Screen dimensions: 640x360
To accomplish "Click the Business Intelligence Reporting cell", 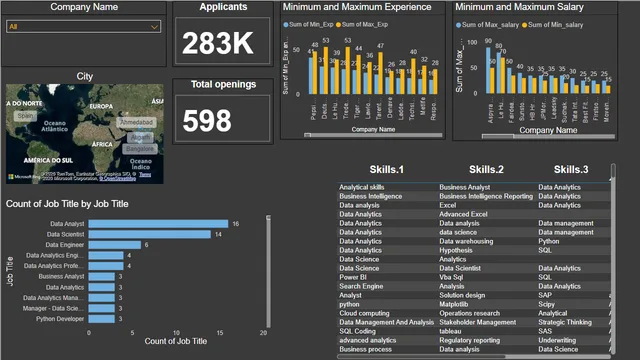I will [486, 196].
